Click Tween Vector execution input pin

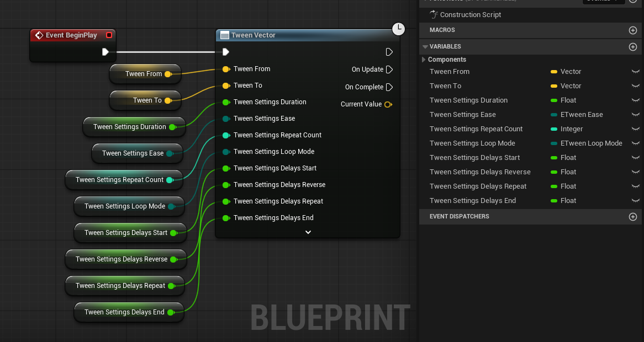tap(225, 52)
